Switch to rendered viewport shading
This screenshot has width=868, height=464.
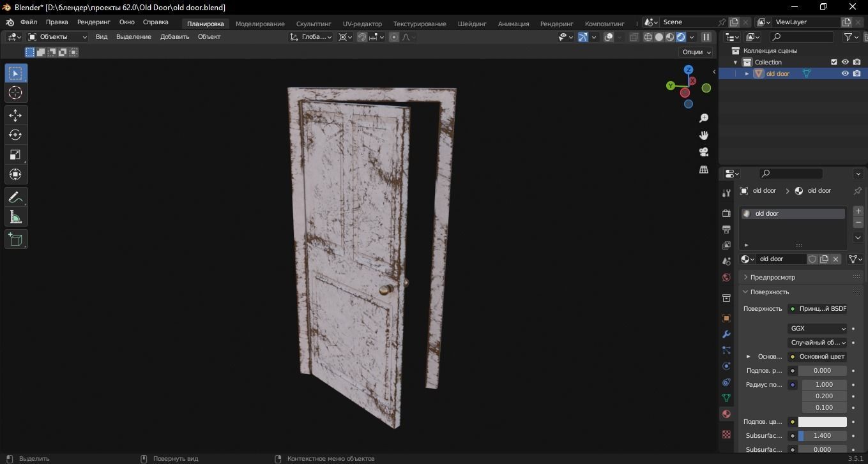(x=681, y=37)
